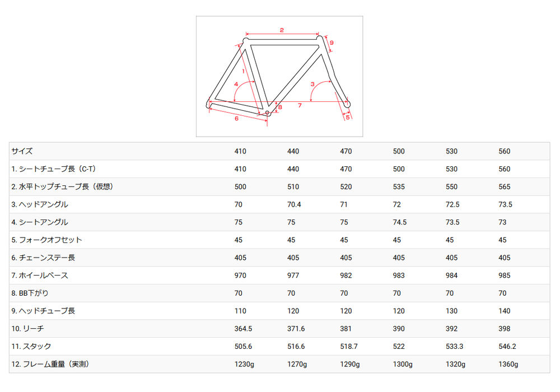560x392 pixels.
Task: Click the ヘッドアングル row label
Action: click(40, 204)
